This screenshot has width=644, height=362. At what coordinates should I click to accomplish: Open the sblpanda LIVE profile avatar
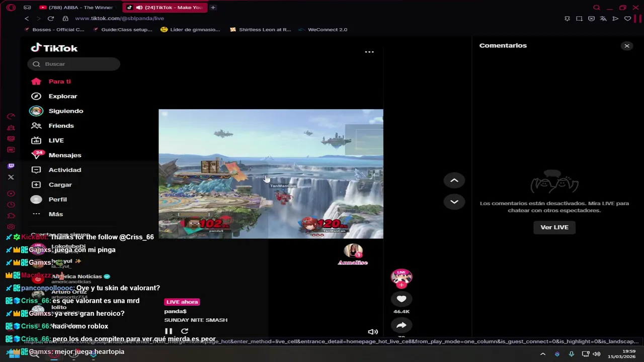(401, 277)
